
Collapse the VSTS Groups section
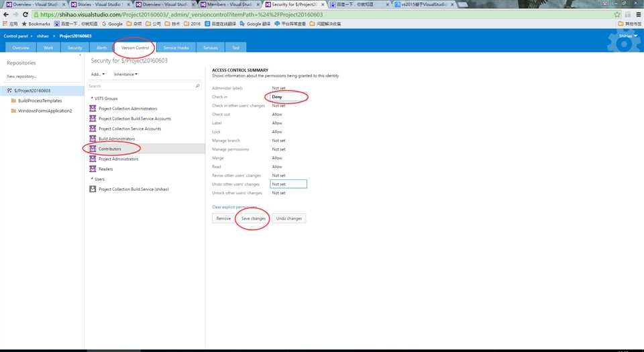[92, 98]
